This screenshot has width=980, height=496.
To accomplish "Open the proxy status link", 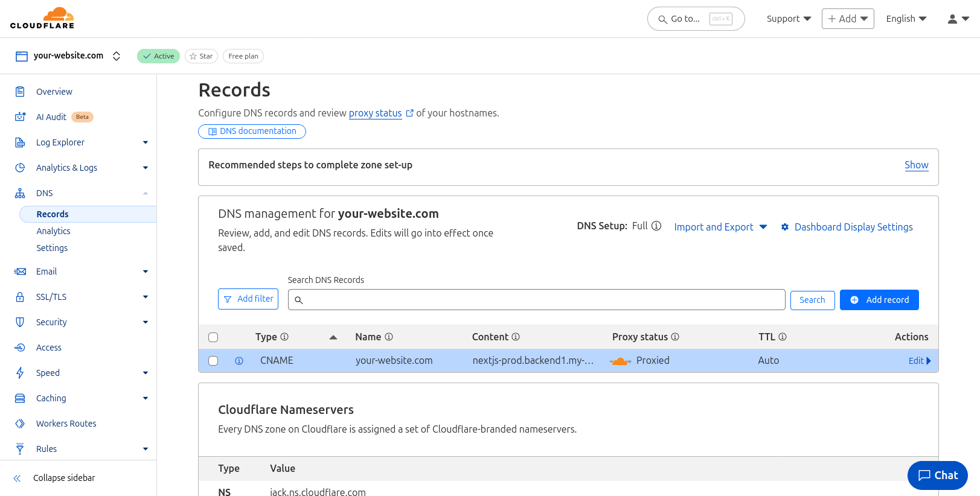I will coord(375,113).
